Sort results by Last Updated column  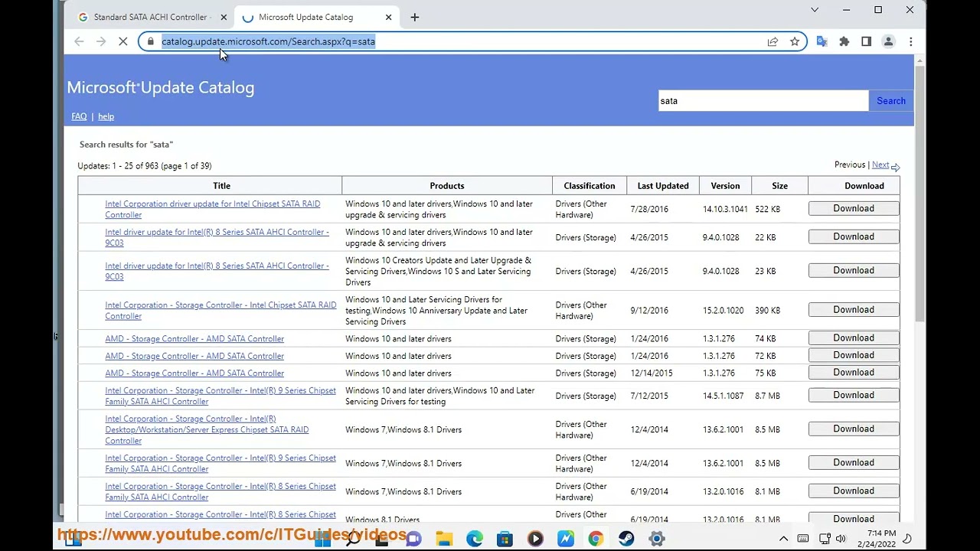pos(663,186)
